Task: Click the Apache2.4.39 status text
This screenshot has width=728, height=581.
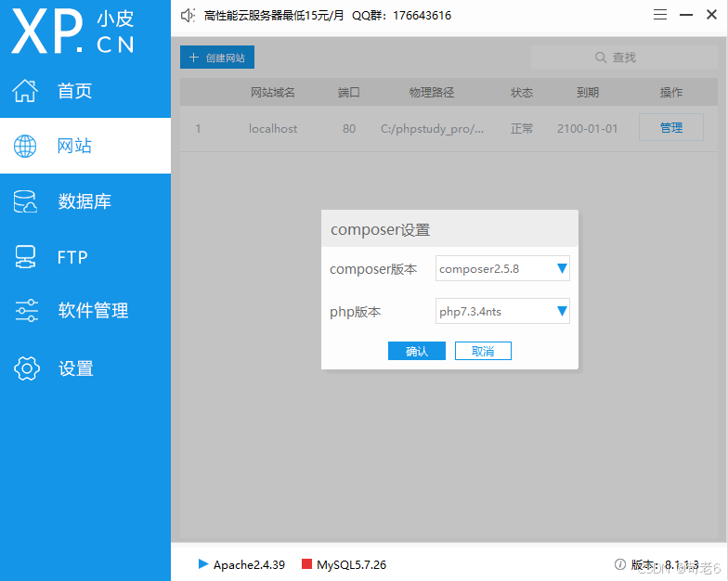Action: tap(249, 564)
